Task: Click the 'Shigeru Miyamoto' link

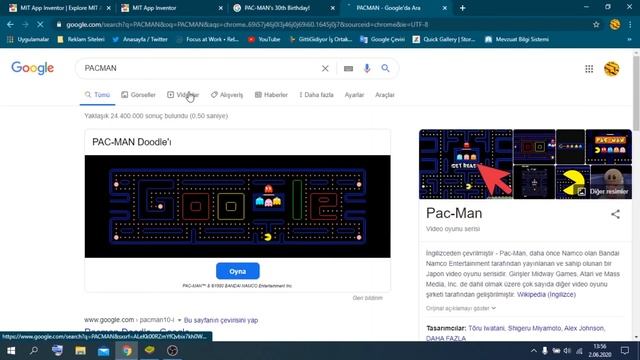Action: pyautogui.click(x=534, y=328)
